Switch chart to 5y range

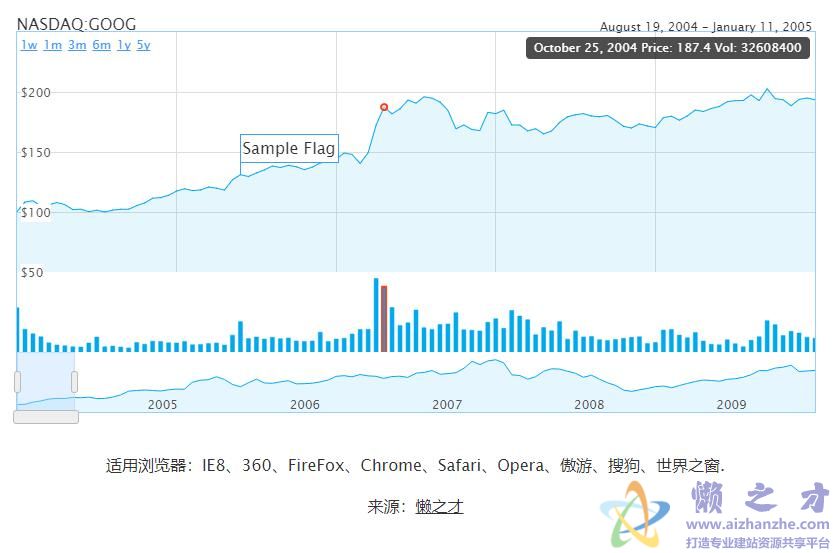click(x=143, y=45)
